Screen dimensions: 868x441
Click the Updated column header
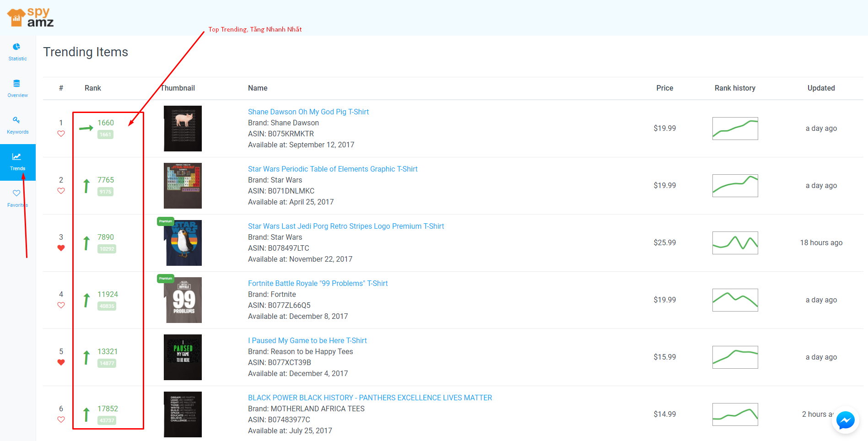tap(821, 88)
